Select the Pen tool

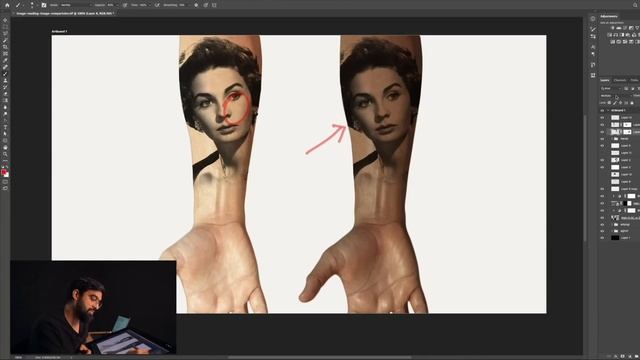click(5, 120)
